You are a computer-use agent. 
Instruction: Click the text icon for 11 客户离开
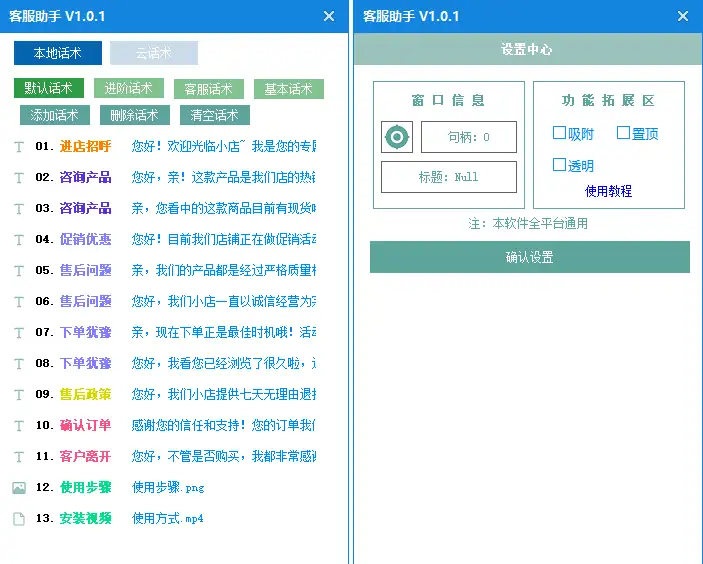coord(19,457)
